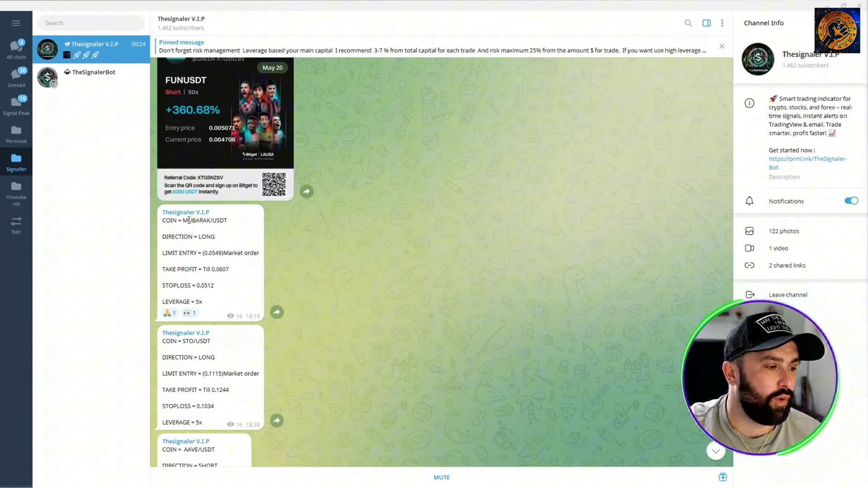Screen dimensions: 868x488
Task: Forward the STO/USDT signal message
Action: point(277,421)
